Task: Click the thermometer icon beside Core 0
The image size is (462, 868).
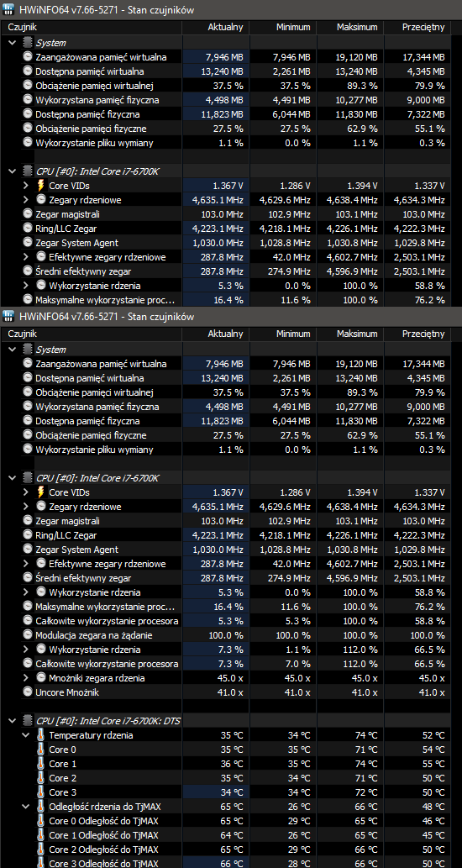Action: 41,750
